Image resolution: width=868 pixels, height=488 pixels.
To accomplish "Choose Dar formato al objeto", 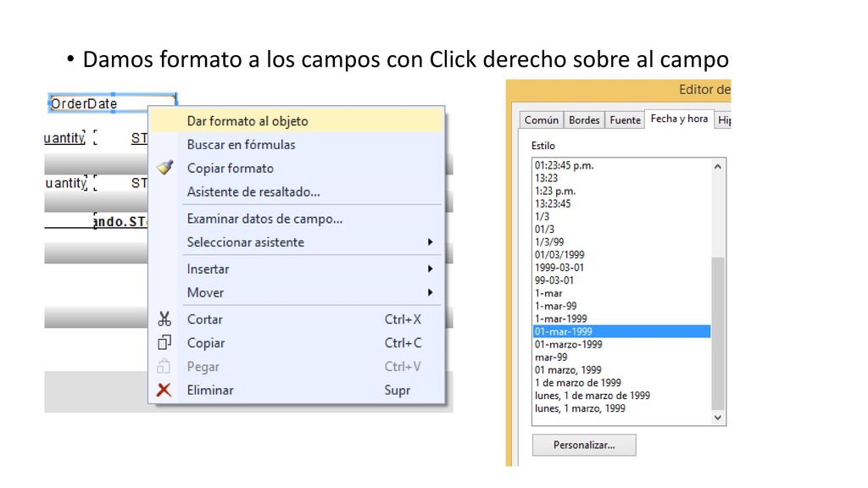I will coord(297,121).
